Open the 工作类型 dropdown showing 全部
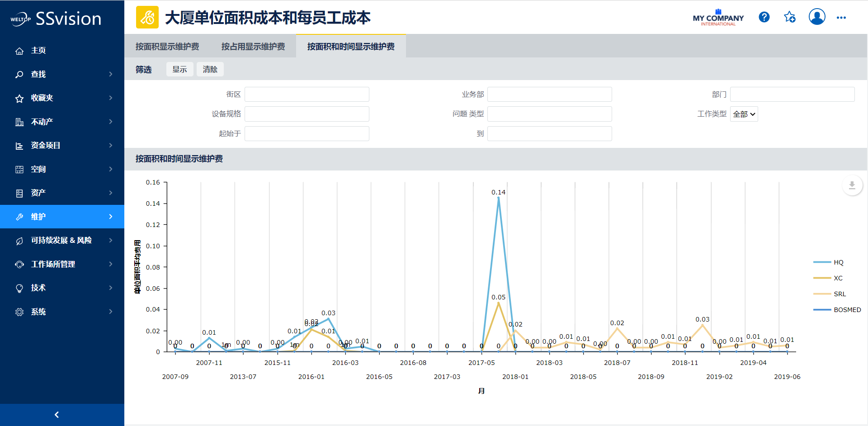The height and width of the screenshot is (426, 868). [x=744, y=114]
